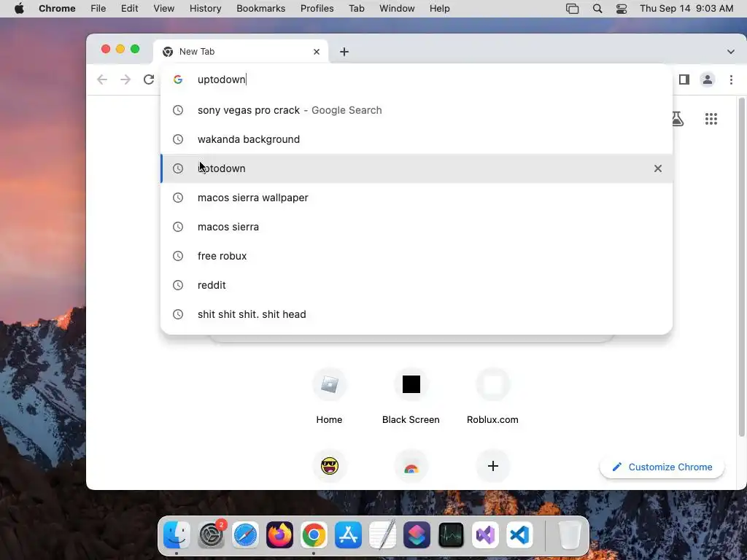Image resolution: width=747 pixels, height=560 pixels.
Task: Click the Chrome reload button
Action: [x=149, y=79]
